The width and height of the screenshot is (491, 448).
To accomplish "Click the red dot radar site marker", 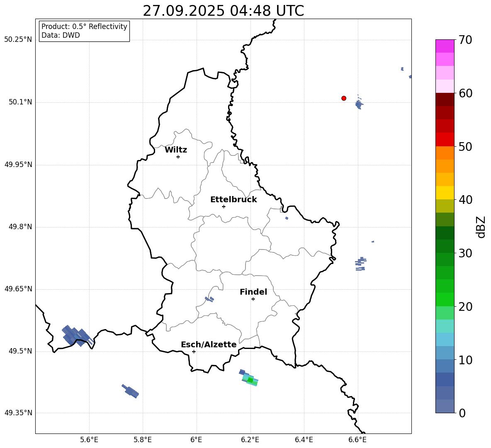I will 344,98.
